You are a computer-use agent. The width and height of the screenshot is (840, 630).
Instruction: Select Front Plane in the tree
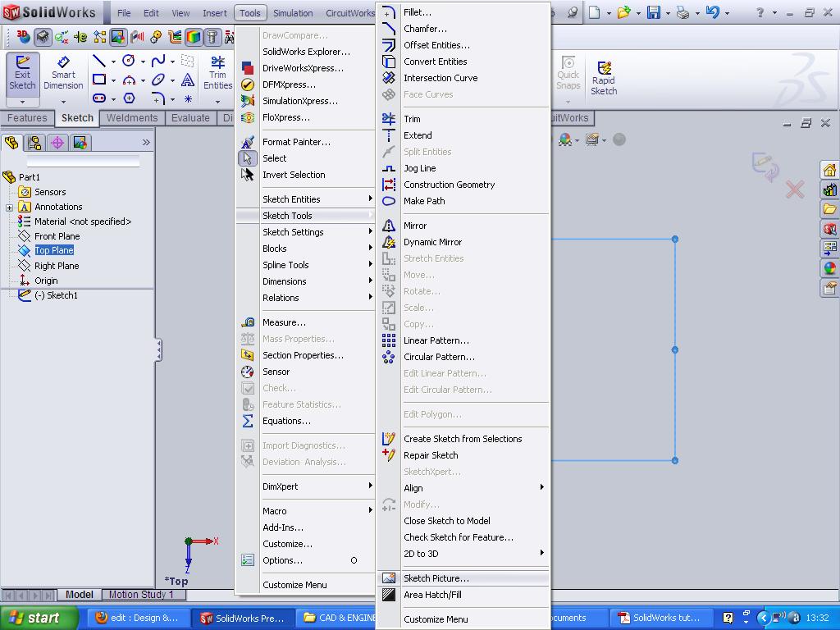tap(57, 236)
